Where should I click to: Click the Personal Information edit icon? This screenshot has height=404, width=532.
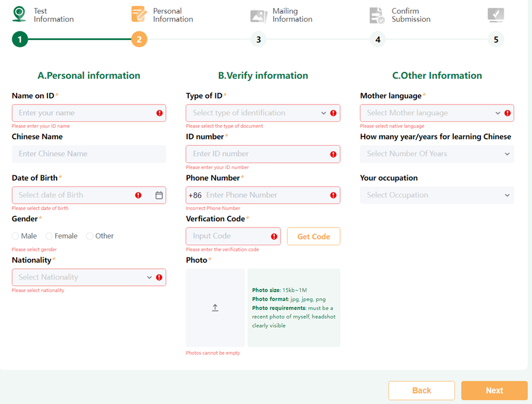tap(139, 14)
